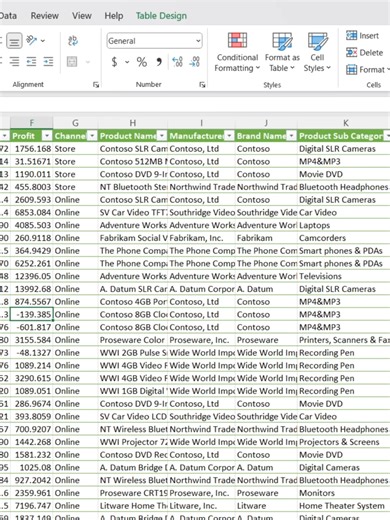390x520 pixels.
Task: Open the Product Name filter dropdown
Action: 162,136
